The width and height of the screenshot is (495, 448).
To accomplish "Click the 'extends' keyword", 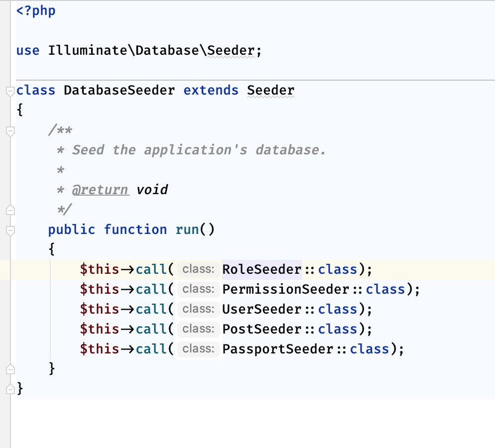I will coord(211,91).
